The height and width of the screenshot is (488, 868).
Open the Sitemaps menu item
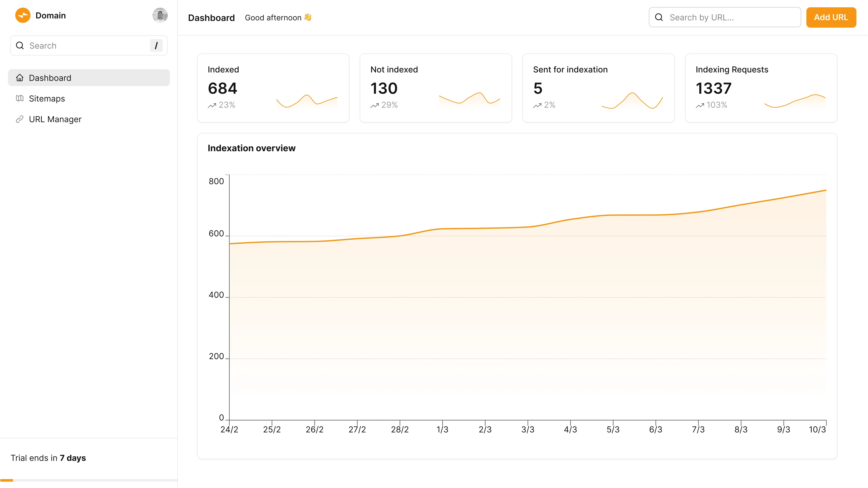point(89,98)
